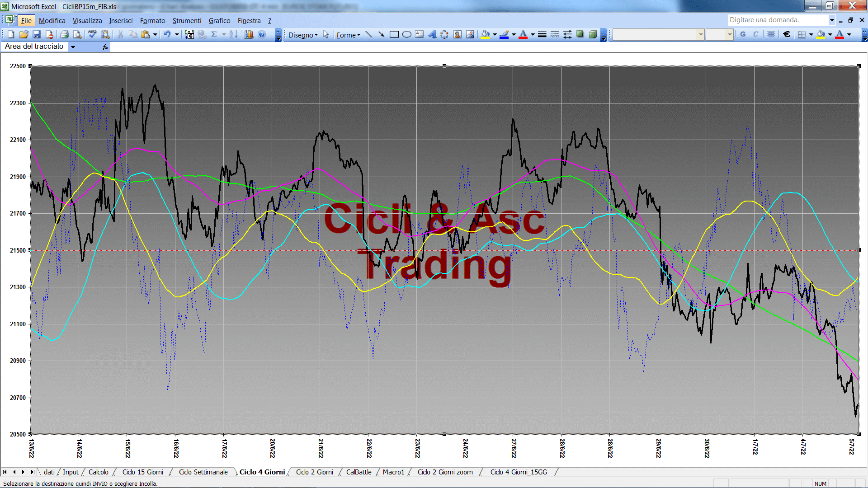Select the Oval drawing tool
The image size is (868, 488).
(406, 35)
